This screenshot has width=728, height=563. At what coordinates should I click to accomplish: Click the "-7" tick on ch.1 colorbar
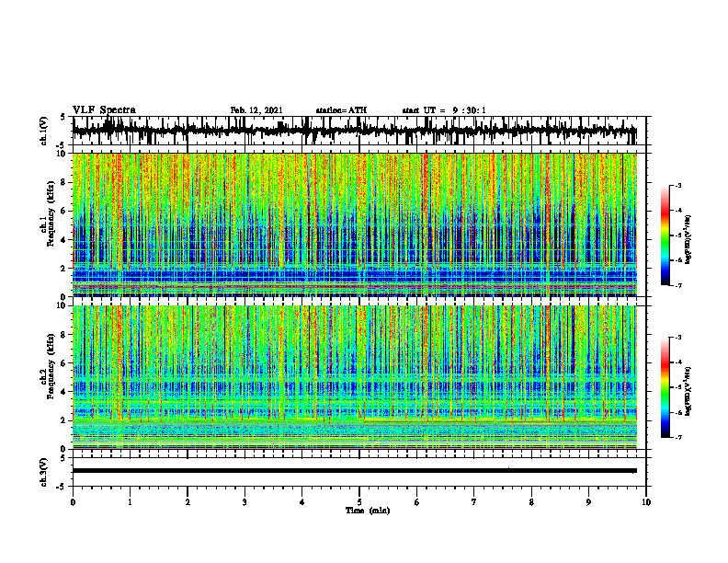pyautogui.click(x=677, y=285)
